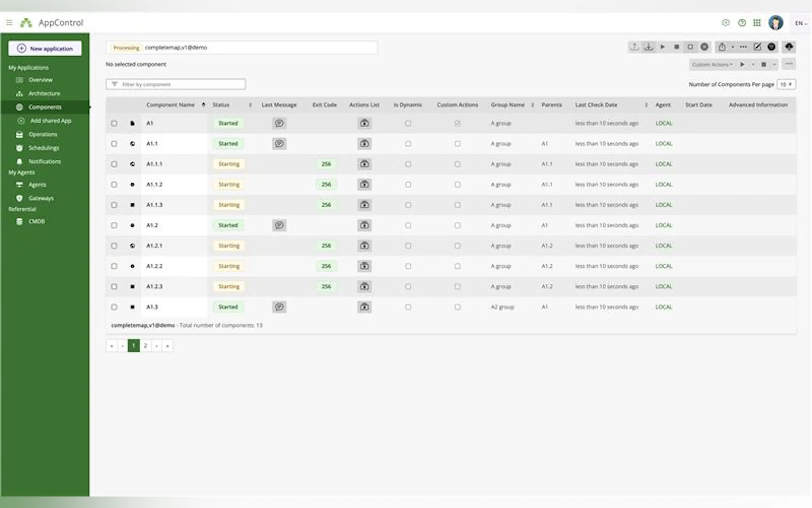Screen dimensions: 812x508
Task: Click the circled X cancel icon in the top toolbar
Action: point(704,47)
